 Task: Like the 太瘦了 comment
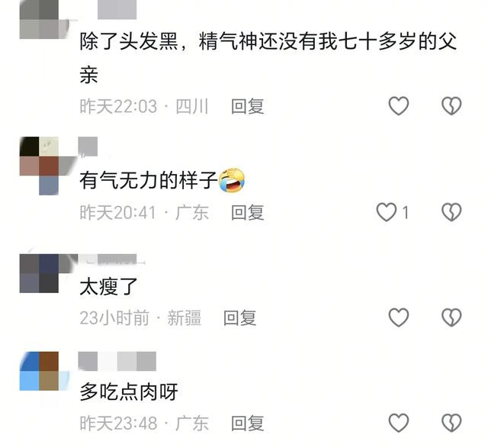point(399,317)
